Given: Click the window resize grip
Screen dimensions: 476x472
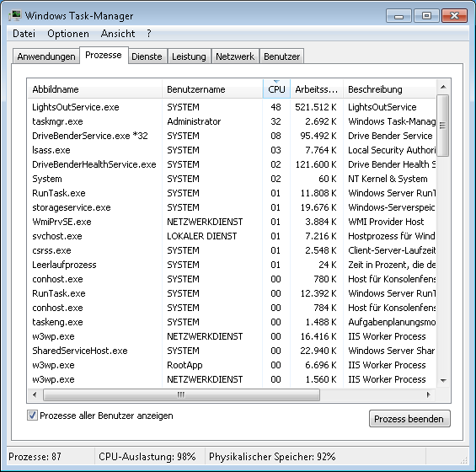Looking at the screenshot, I should point(464,460).
